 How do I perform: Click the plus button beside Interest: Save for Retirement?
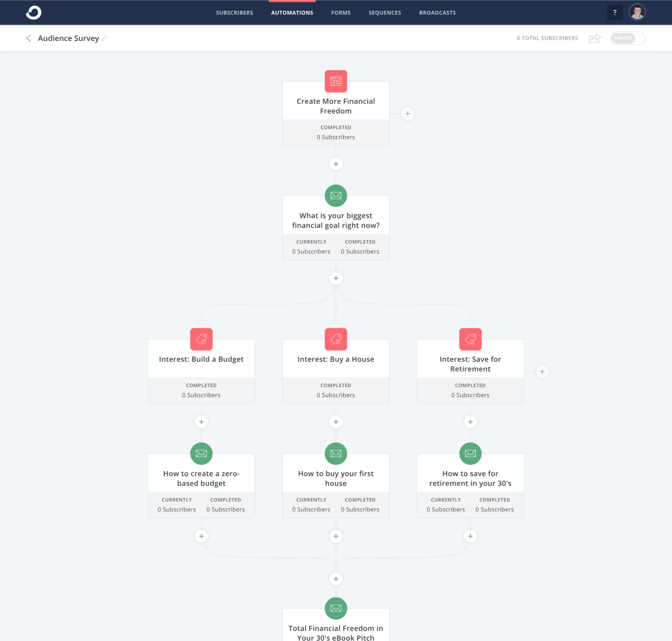point(542,372)
